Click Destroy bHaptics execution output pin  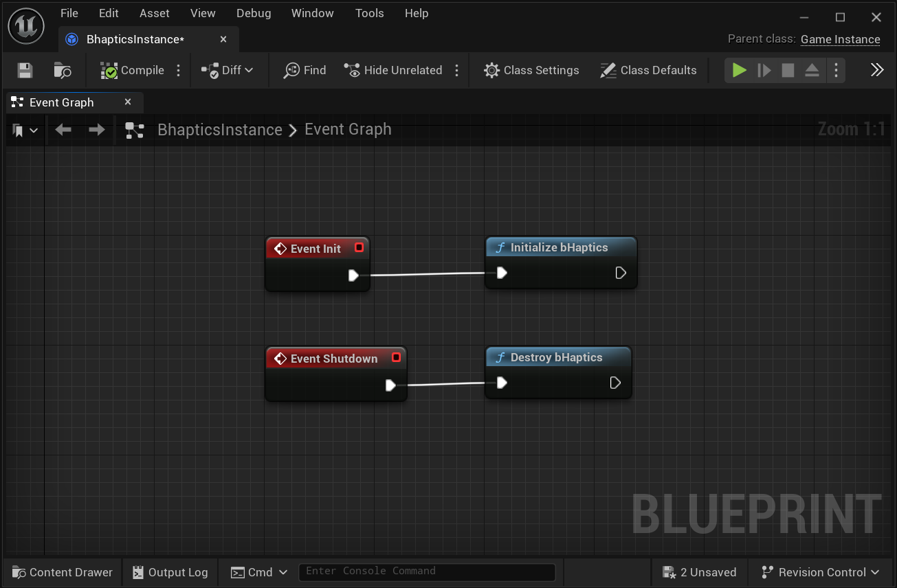(615, 383)
